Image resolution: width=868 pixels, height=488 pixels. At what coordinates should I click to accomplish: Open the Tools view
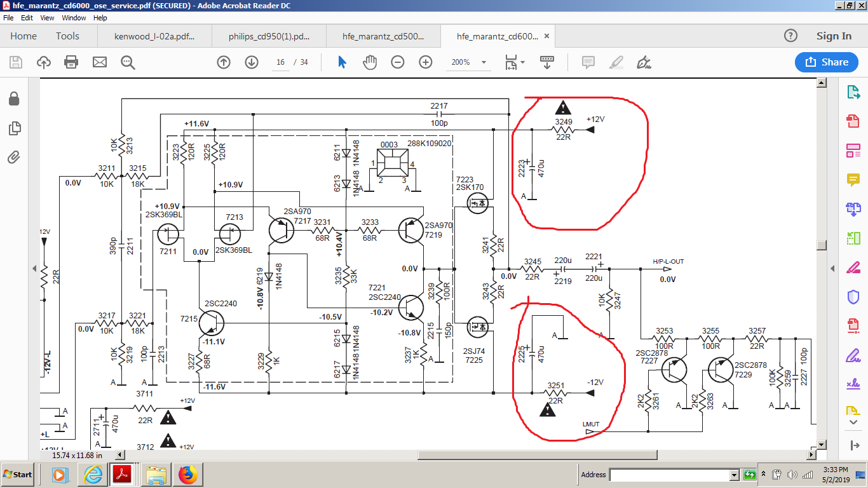point(67,36)
